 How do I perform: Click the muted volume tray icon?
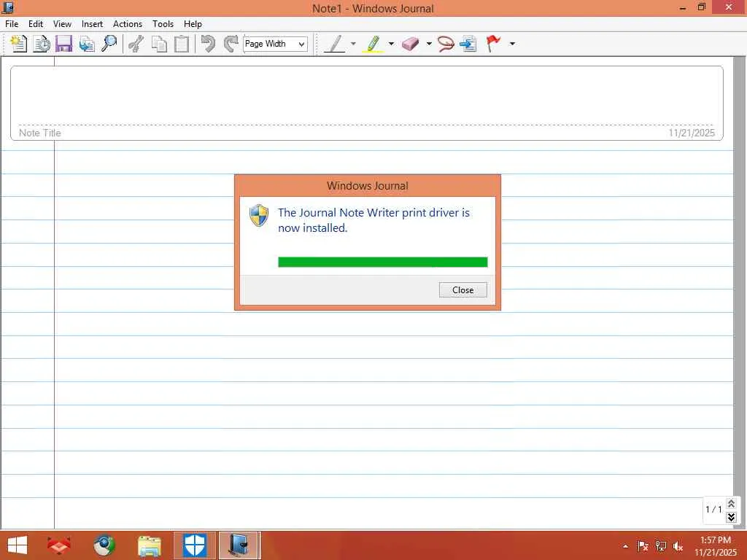678,546
